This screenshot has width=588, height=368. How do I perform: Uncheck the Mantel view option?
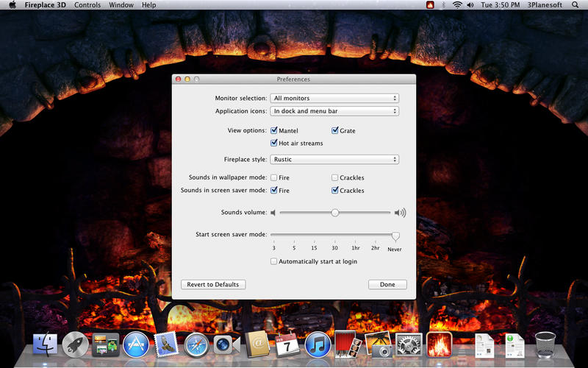(x=273, y=130)
